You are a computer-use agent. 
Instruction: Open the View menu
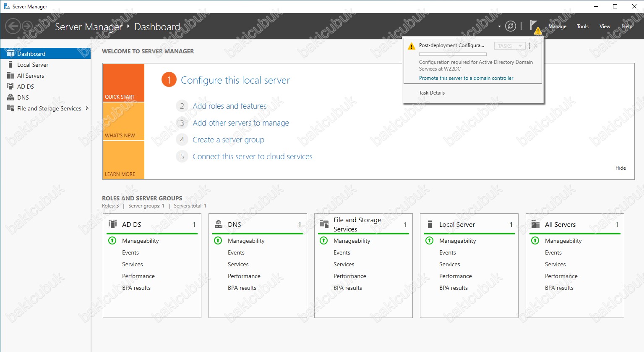coord(605,26)
